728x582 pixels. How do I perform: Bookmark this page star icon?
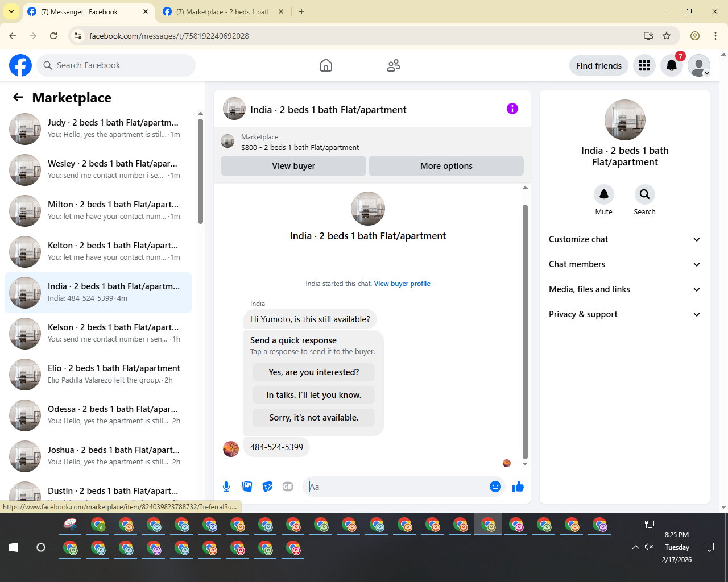(x=667, y=36)
